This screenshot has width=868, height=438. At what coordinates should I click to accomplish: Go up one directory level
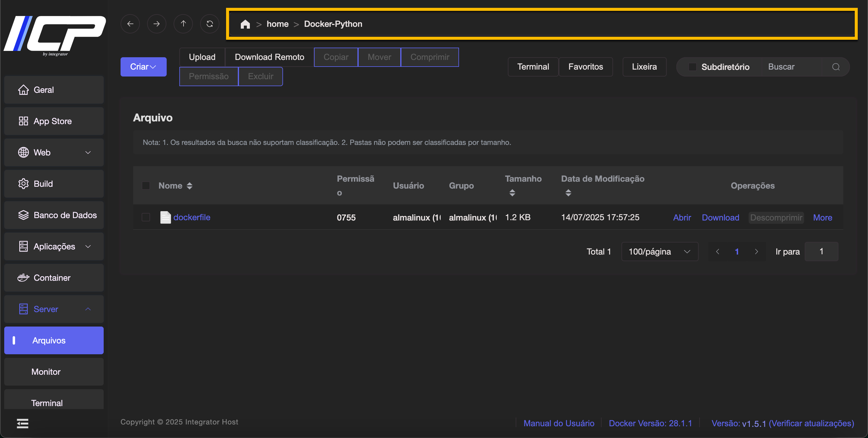(183, 24)
